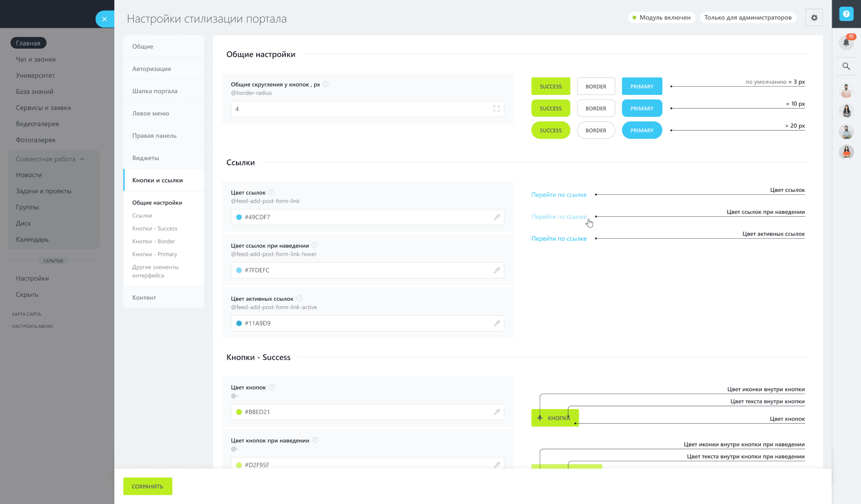Click the border-radius input with value 4

(x=362, y=109)
